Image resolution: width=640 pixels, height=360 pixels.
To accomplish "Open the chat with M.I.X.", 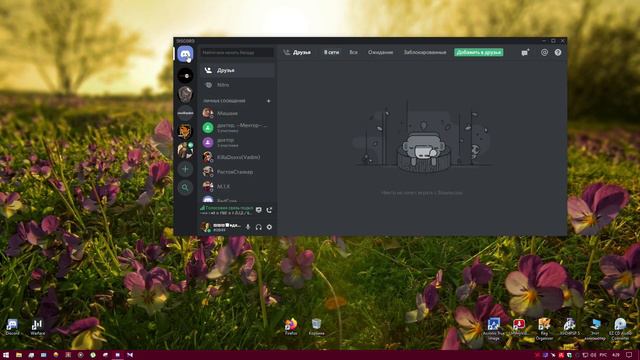I will tap(237, 187).
